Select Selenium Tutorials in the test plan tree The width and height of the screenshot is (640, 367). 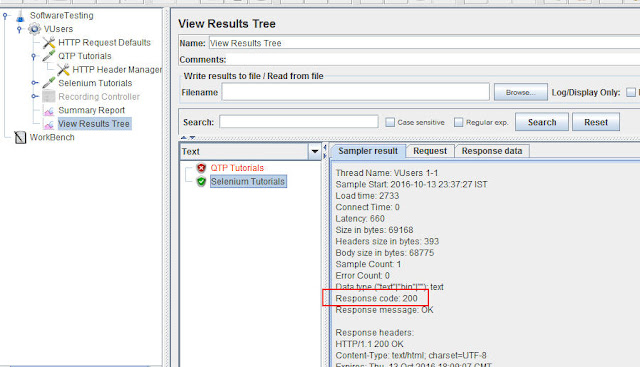tap(95, 83)
